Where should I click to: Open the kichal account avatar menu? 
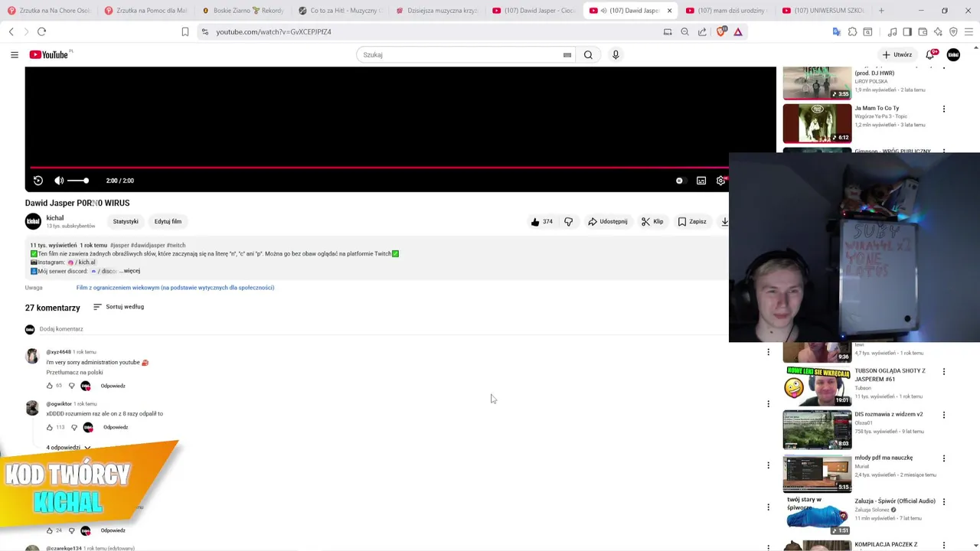pos(953,54)
